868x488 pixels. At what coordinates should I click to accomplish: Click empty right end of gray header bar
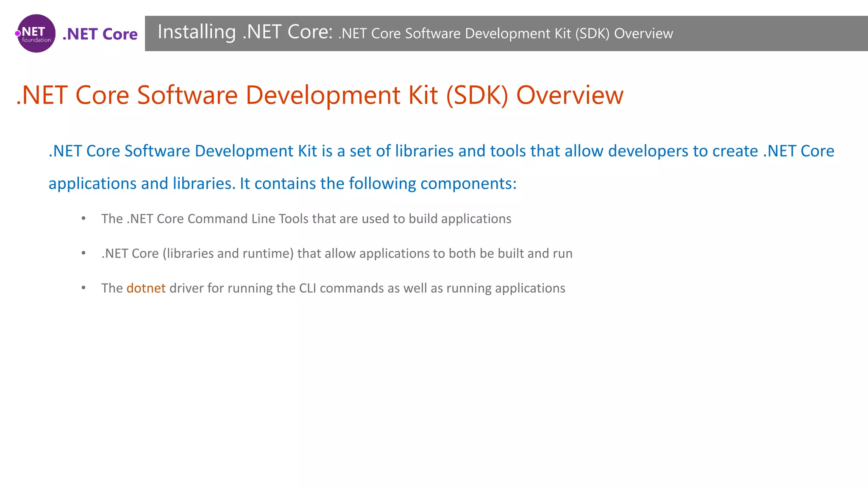(x=784, y=33)
